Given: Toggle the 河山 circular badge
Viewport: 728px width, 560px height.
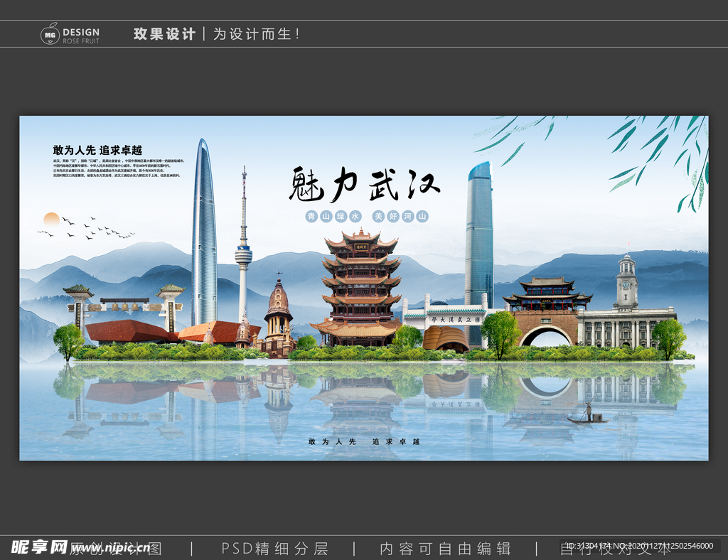Looking at the screenshot, I should pos(407,217).
